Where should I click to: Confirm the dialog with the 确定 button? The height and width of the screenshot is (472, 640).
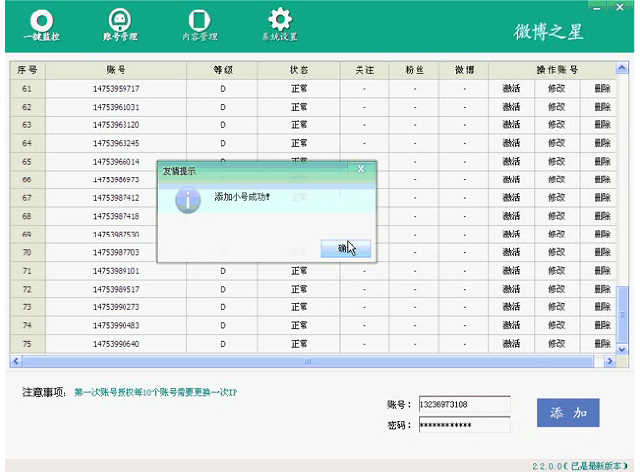(346, 249)
